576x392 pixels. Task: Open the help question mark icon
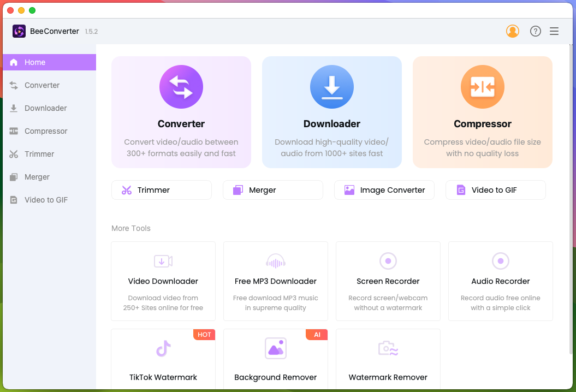click(x=535, y=31)
